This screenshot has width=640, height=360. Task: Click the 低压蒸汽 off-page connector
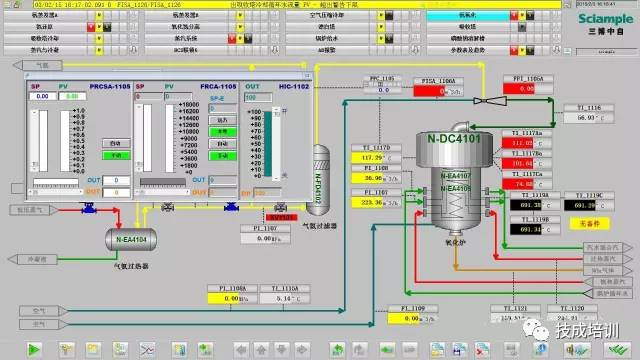34,210
